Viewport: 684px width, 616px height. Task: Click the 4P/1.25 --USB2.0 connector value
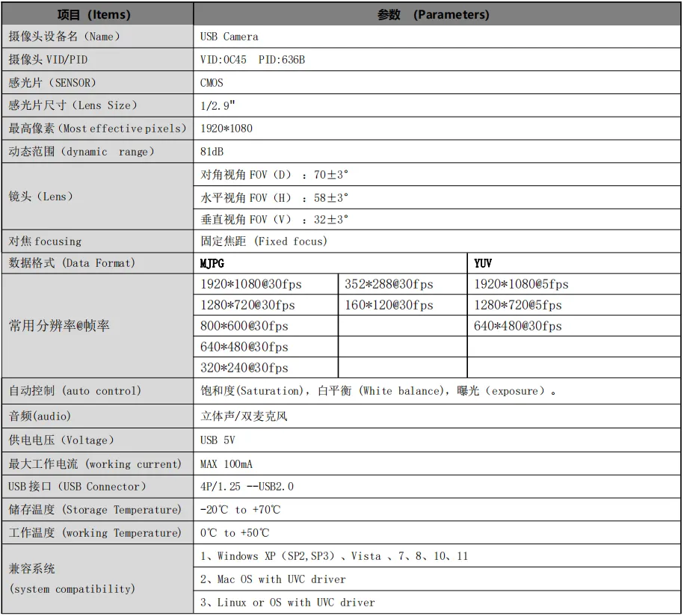(247, 487)
